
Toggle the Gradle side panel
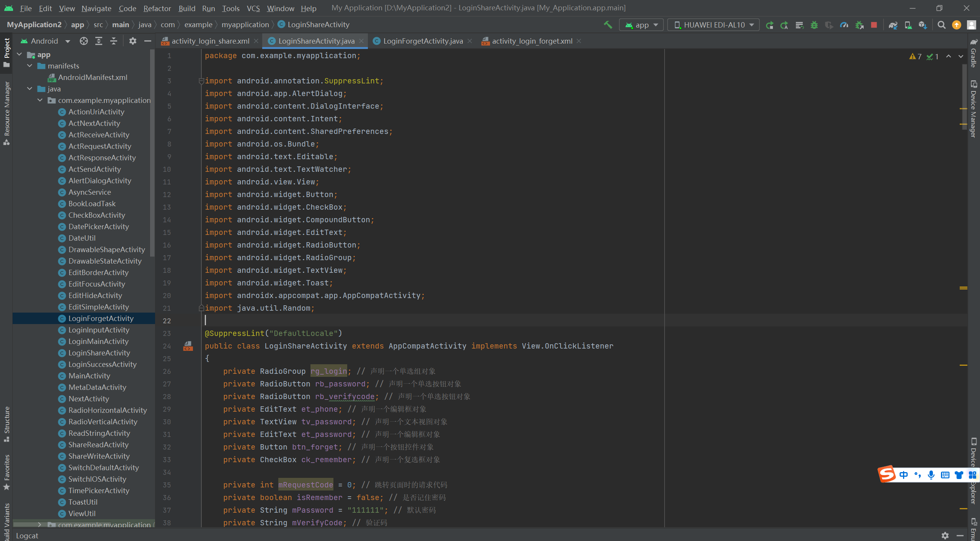point(973,54)
